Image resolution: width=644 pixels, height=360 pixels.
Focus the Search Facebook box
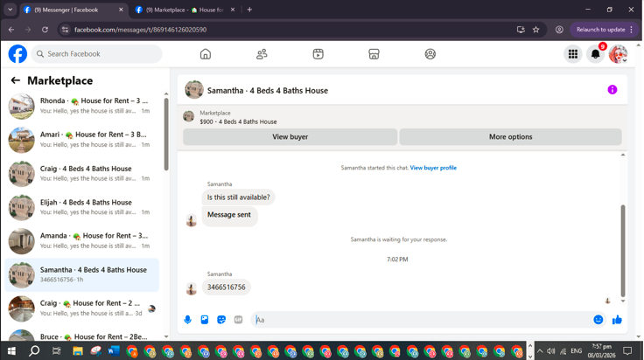coord(97,54)
